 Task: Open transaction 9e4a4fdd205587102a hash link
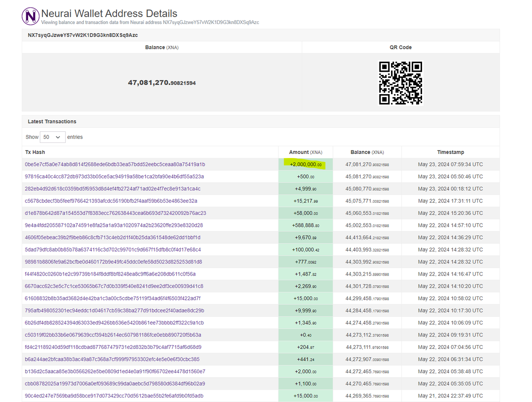tap(114, 225)
